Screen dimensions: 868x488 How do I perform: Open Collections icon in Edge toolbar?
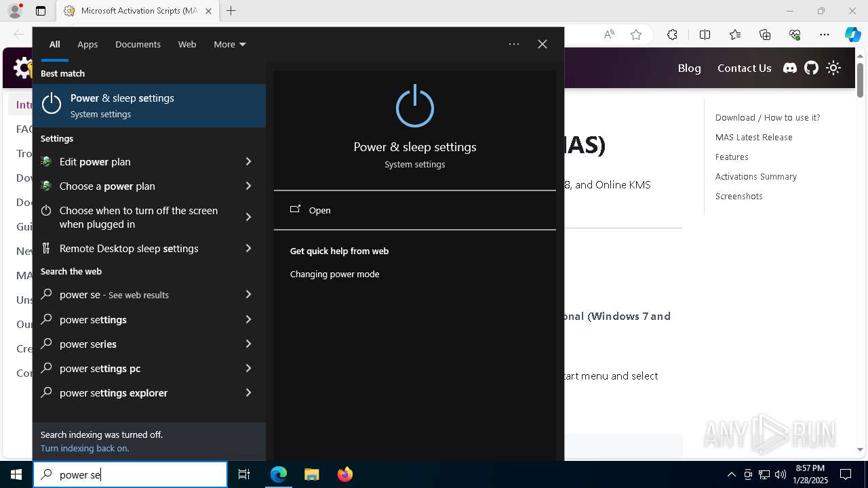click(765, 35)
